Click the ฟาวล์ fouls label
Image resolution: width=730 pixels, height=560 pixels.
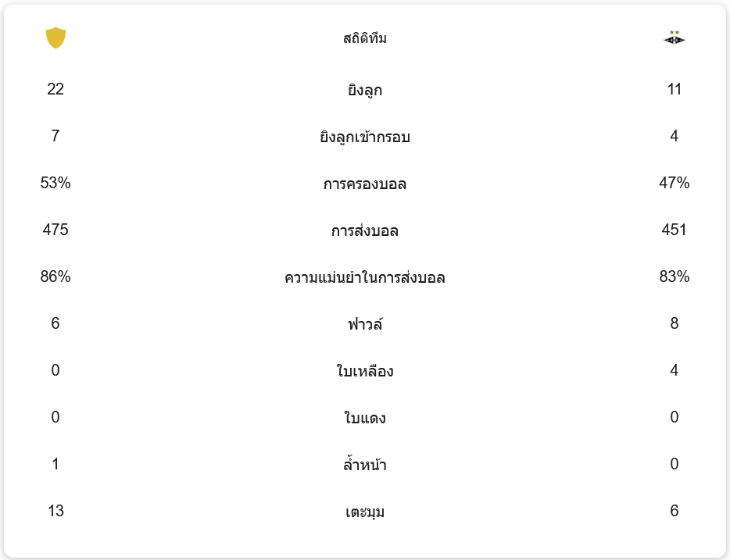(x=364, y=324)
